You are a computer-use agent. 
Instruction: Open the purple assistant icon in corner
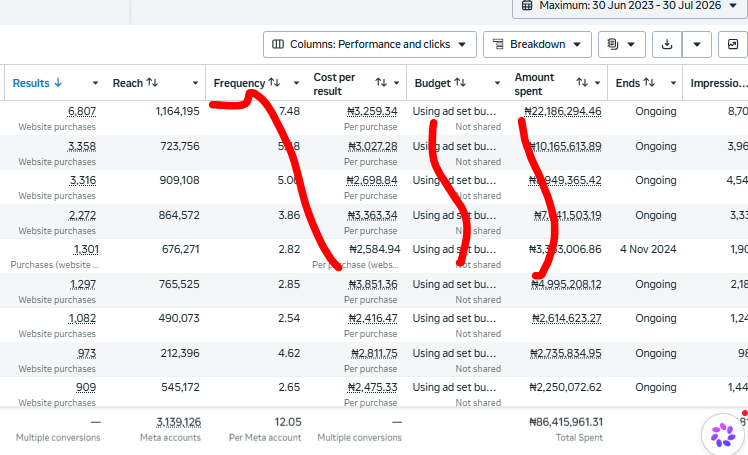pyautogui.click(x=723, y=434)
